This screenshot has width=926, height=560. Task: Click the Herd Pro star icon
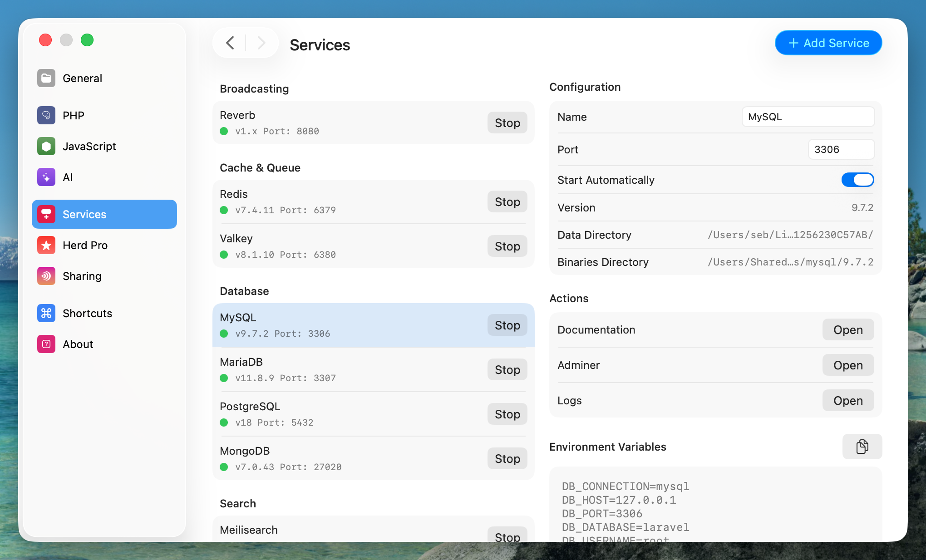click(46, 245)
